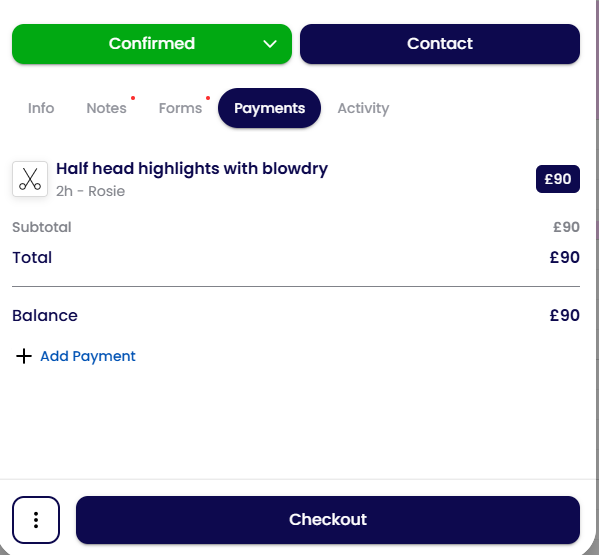Select Half head highlights with blowdry service
Image resolution: width=599 pixels, height=555 pixels.
192,168
